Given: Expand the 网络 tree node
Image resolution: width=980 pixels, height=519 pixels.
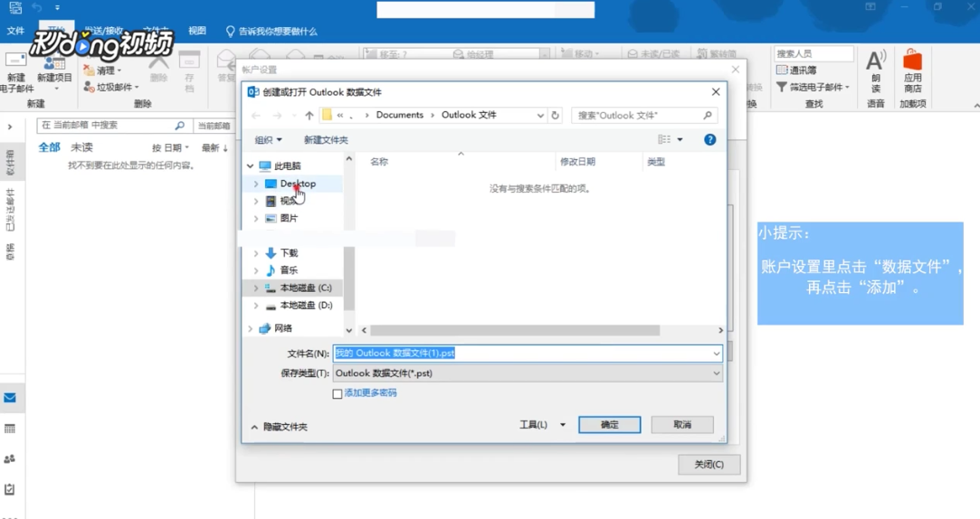Looking at the screenshot, I should tap(250, 328).
